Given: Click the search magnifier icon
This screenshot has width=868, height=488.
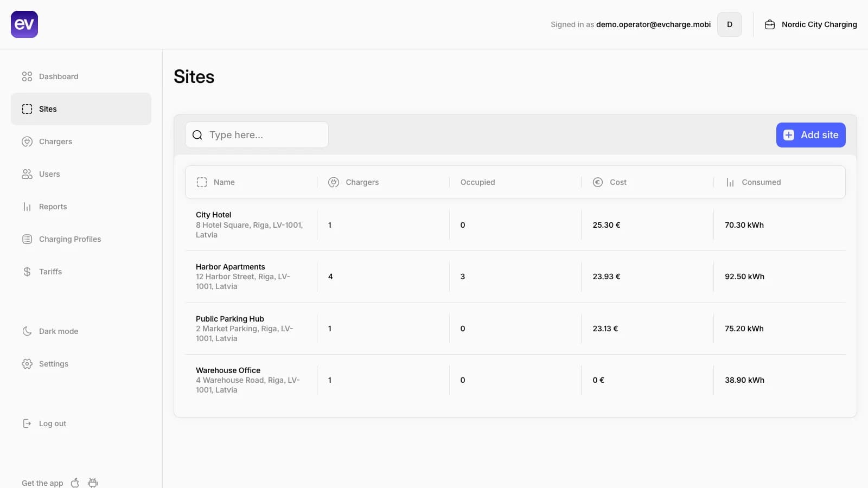Looking at the screenshot, I should point(197,135).
